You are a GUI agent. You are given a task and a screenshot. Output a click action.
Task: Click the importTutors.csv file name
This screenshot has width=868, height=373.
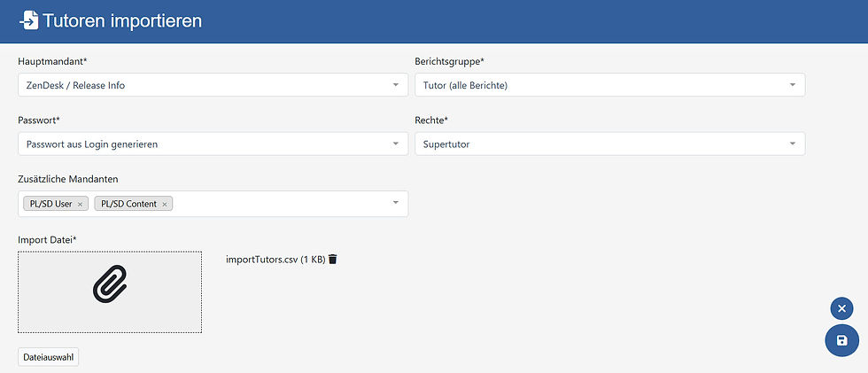(x=262, y=260)
